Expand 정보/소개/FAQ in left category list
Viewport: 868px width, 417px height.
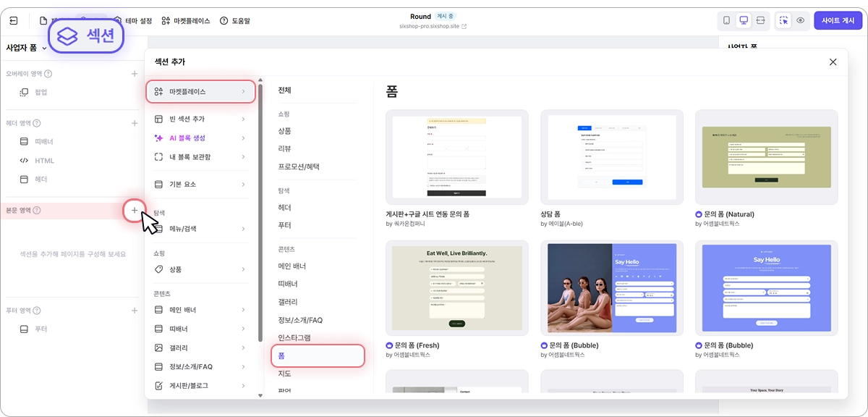tap(200, 367)
